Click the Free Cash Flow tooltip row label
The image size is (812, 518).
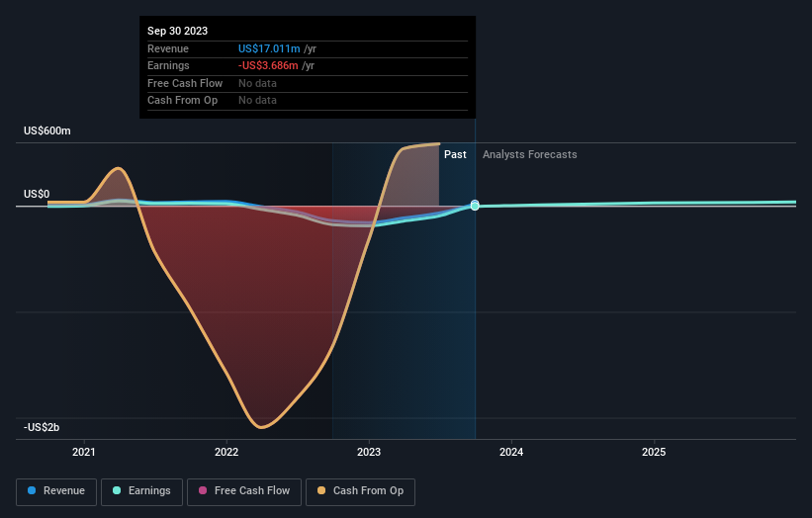coord(185,83)
